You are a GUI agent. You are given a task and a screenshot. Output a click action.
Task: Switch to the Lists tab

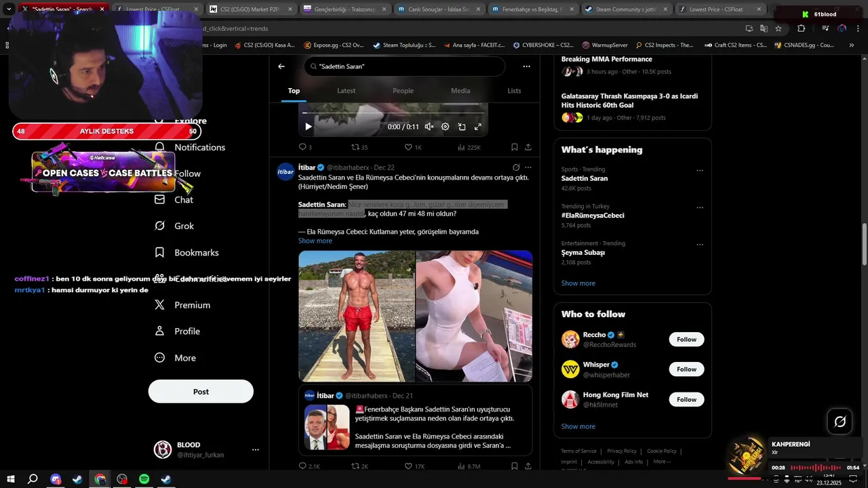(515, 91)
